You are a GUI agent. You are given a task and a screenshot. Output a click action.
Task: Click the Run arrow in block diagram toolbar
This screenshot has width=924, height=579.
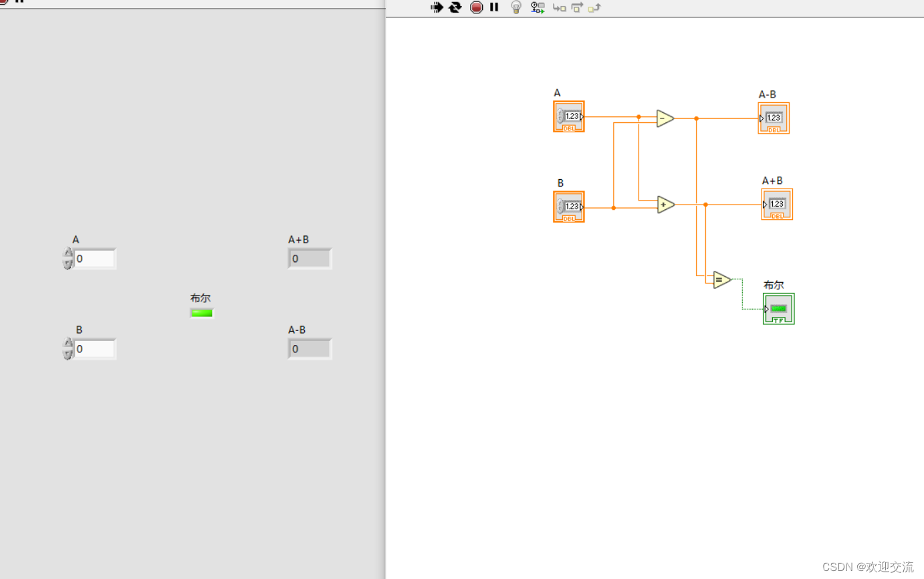[437, 7]
